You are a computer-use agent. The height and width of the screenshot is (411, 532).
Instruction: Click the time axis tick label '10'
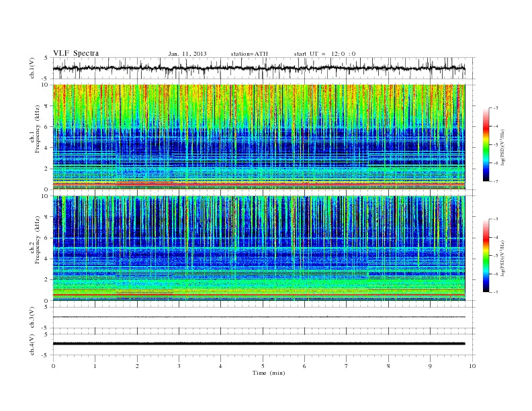[x=472, y=366]
